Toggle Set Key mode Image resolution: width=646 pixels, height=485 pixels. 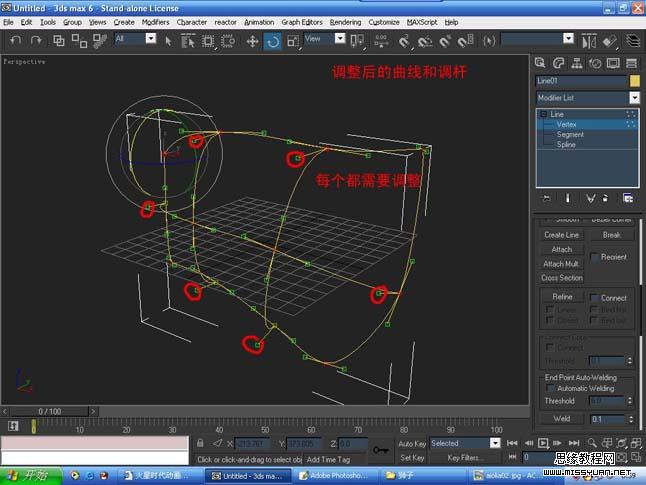[412, 458]
